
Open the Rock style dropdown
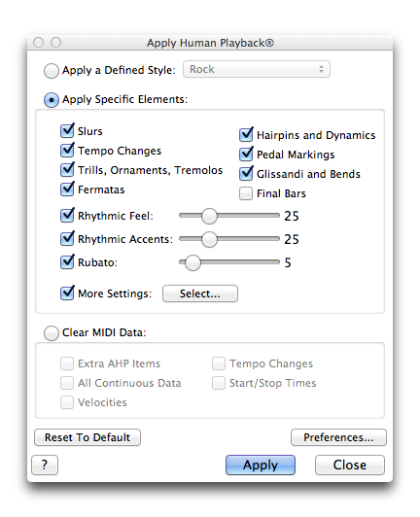257,69
